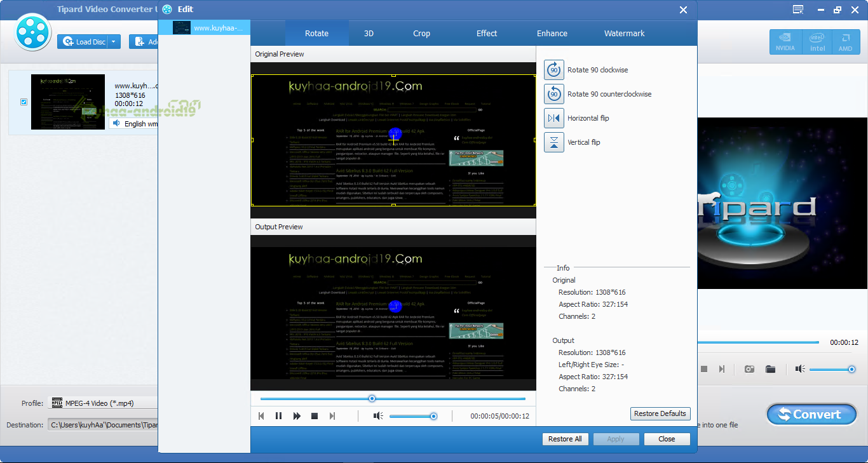Mute audio in Edit dialog
This screenshot has width=868, height=463.
(378, 416)
